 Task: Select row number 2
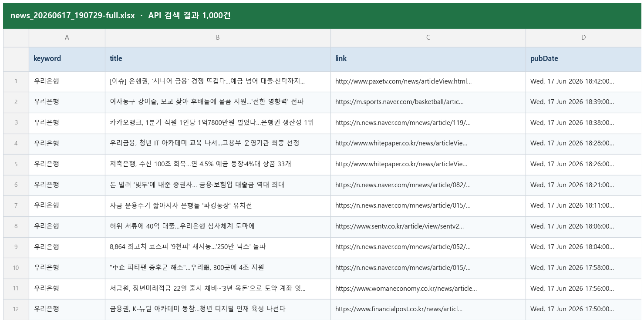16,102
